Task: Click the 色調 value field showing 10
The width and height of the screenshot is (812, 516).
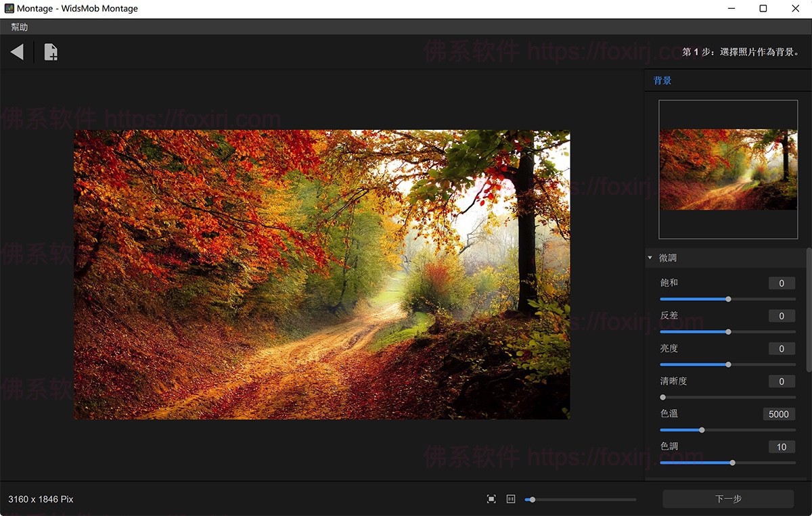Action: coord(782,447)
